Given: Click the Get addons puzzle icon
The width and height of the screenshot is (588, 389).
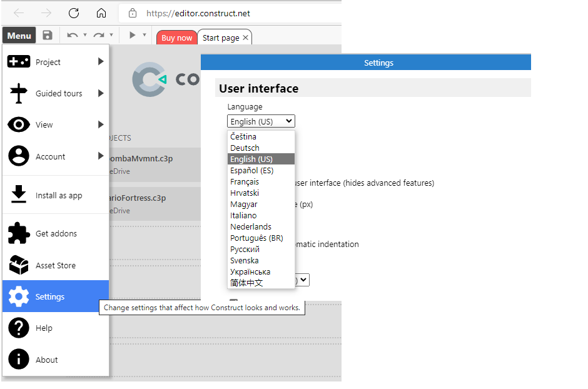Looking at the screenshot, I should pos(19,233).
